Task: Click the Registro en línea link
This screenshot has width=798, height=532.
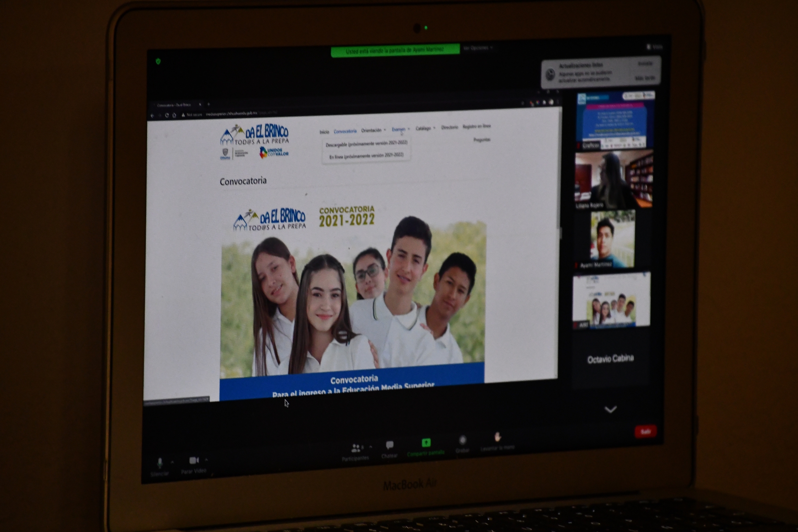Action: pos(476,126)
